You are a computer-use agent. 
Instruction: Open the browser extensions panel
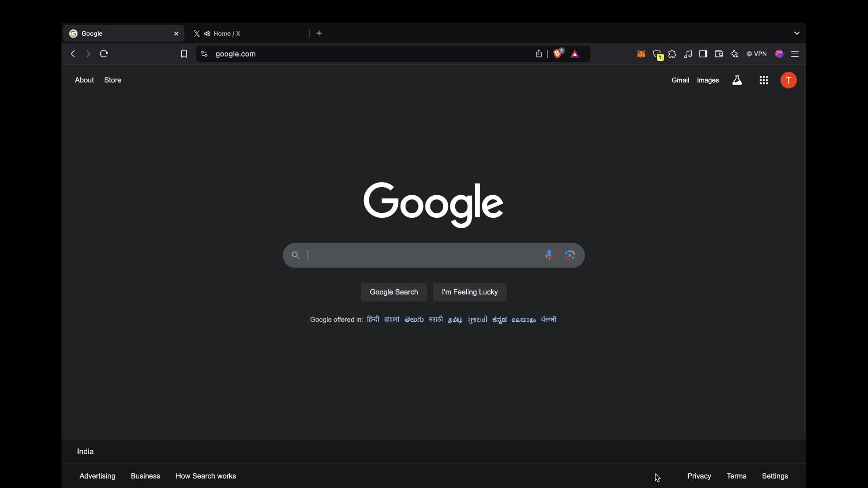click(x=672, y=54)
